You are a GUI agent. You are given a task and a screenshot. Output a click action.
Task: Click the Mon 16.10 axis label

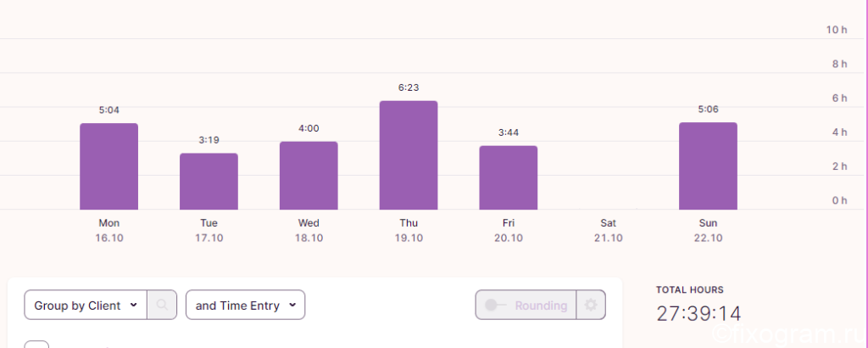pos(109,231)
